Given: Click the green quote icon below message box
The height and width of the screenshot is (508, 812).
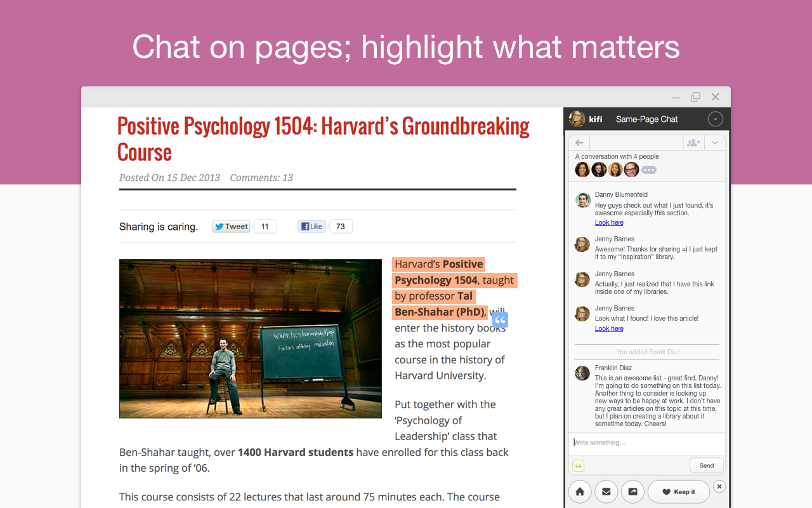Looking at the screenshot, I should pos(578,465).
